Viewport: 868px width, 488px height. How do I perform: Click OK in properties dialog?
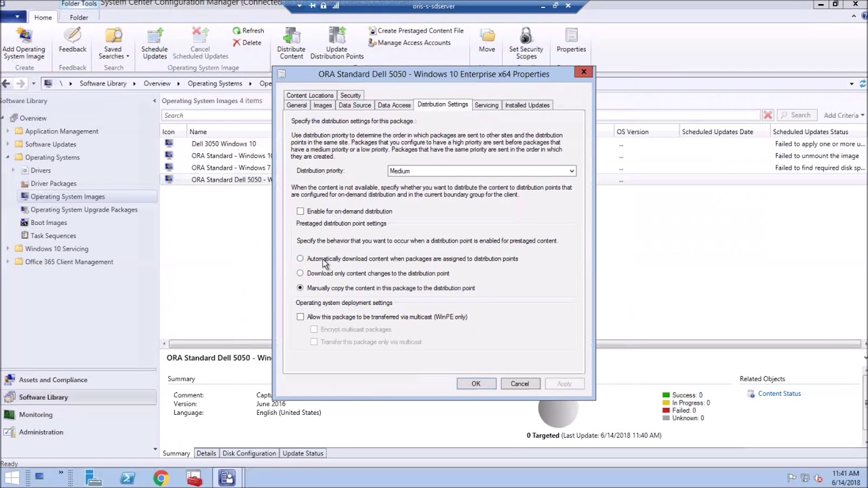click(x=476, y=384)
